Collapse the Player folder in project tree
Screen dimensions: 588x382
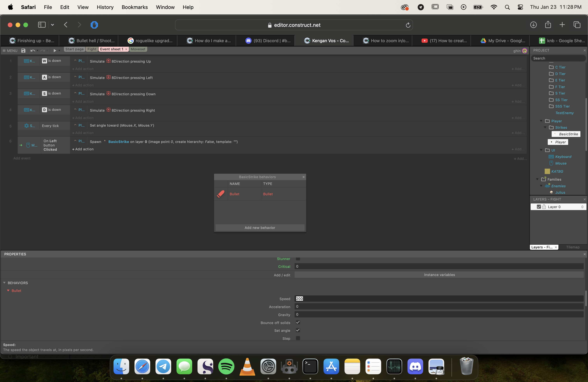[541, 121]
